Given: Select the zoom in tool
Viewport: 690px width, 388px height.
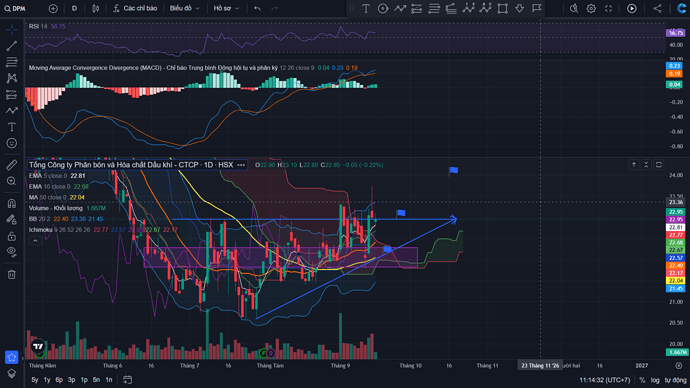Looking at the screenshot, I should pos(12,181).
